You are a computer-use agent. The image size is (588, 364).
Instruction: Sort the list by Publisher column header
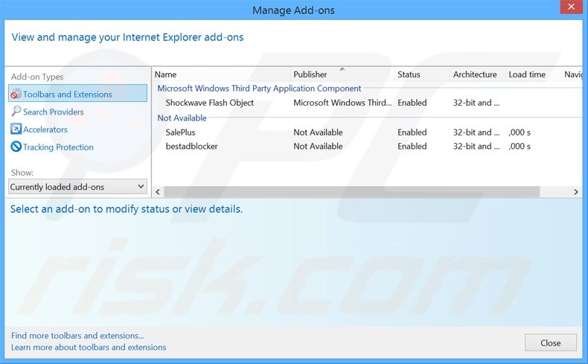coord(342,74)
